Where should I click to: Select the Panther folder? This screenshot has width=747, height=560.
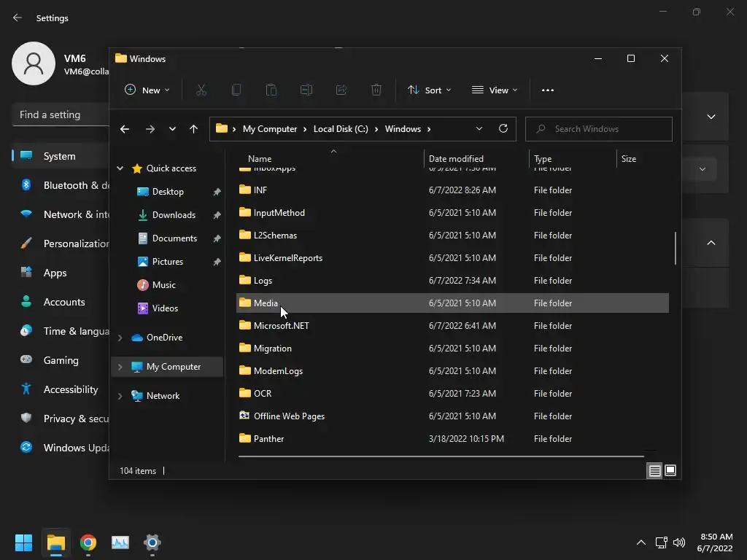click(452, 438)
